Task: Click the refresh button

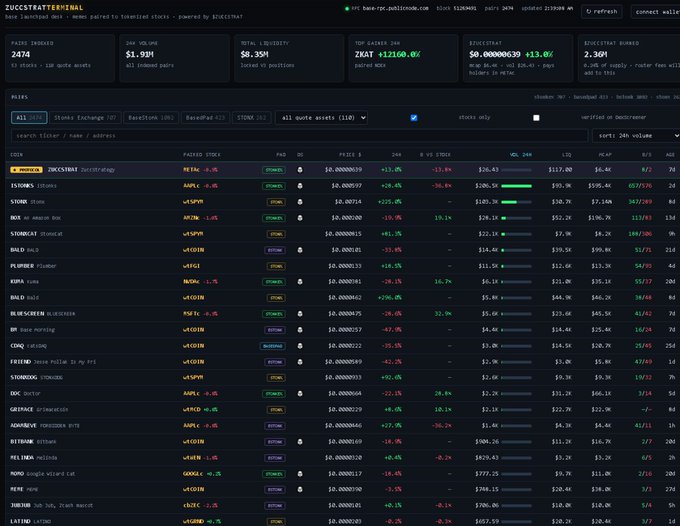Action: tap(602, 12)
